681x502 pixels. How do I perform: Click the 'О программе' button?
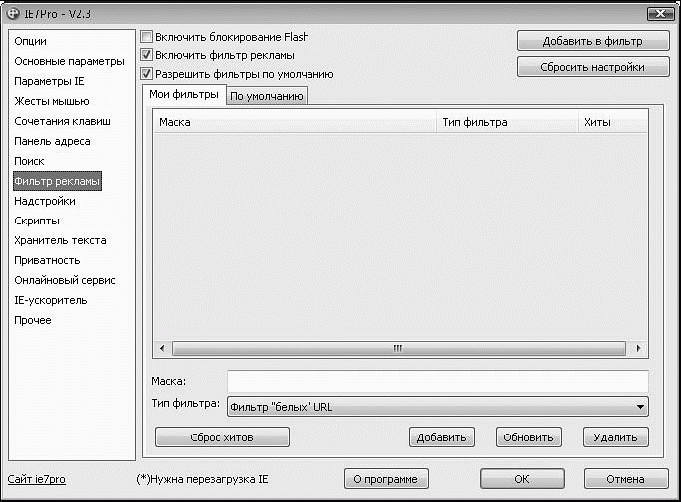tap(385, 479)
